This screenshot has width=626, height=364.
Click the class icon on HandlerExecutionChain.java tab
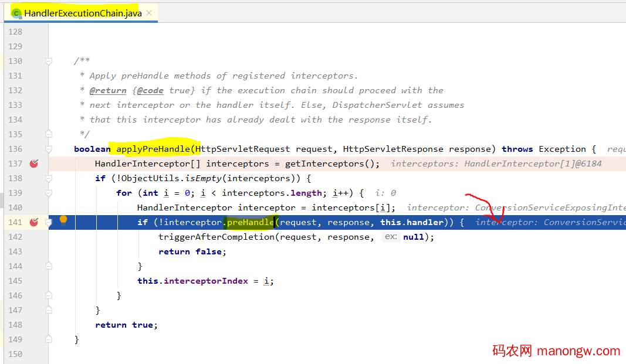point(16,13)
